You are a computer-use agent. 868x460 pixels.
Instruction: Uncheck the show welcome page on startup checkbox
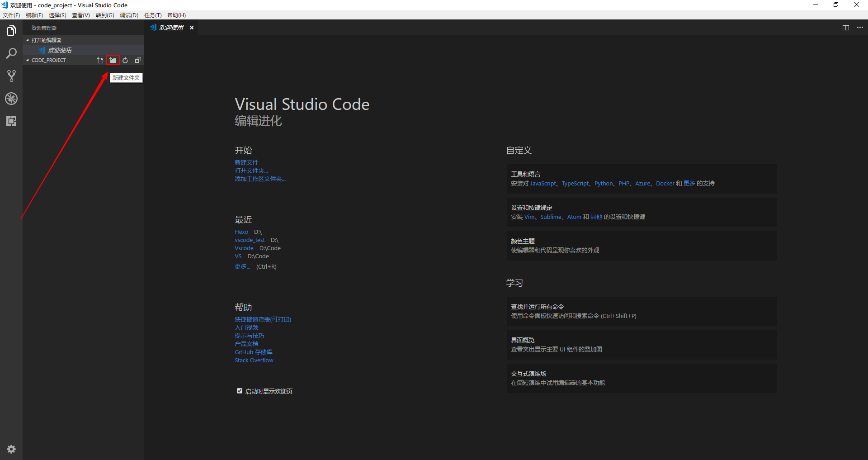(x=240, y=391)
